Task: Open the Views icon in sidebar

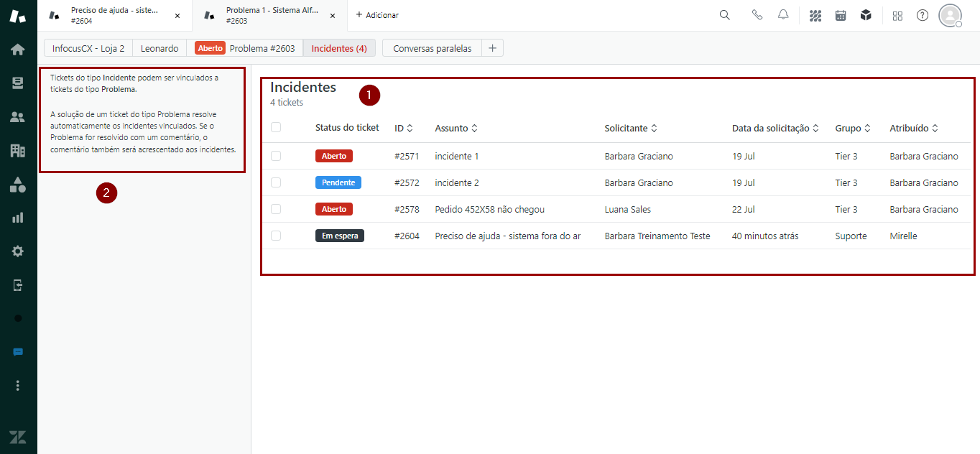Action: 17,83
